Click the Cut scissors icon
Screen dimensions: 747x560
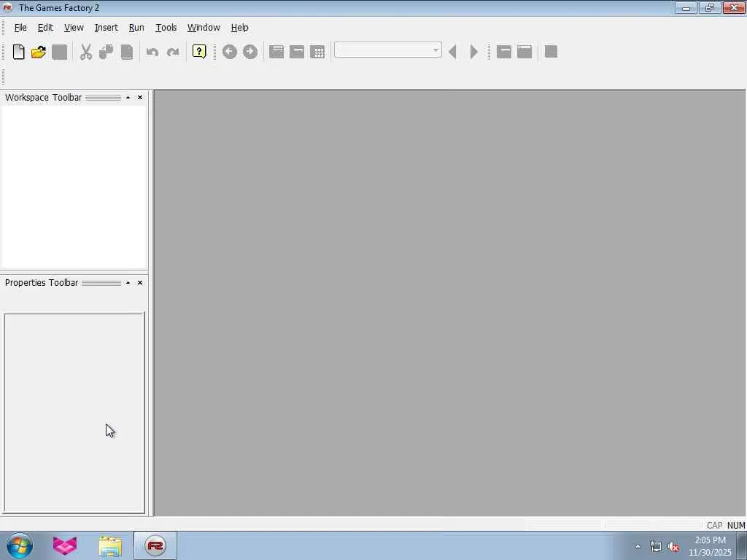point(86,52)
